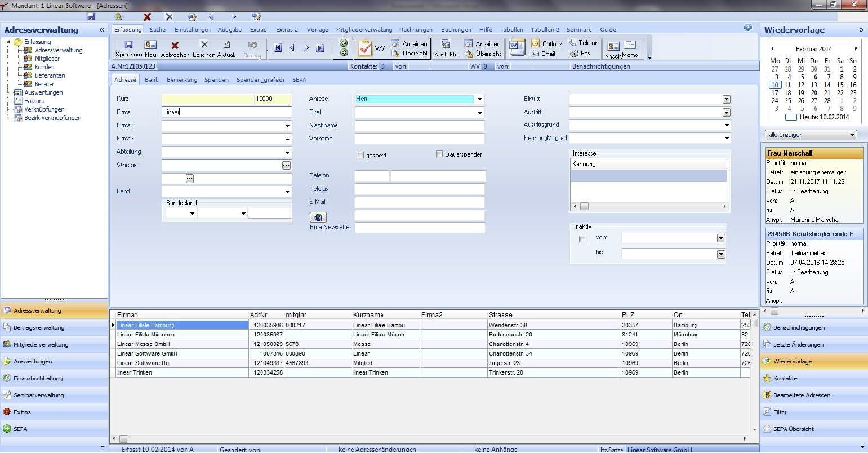Enable the gesperrt checkbox
Image resolution: width=868 pixels, height=453 pixels.
(x=360, y=155)
